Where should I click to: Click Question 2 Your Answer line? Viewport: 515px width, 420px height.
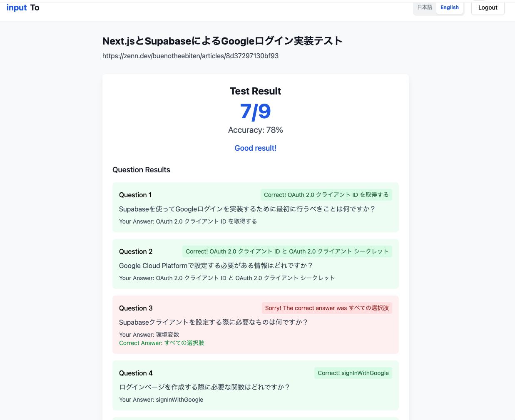[x=227, y=278]
